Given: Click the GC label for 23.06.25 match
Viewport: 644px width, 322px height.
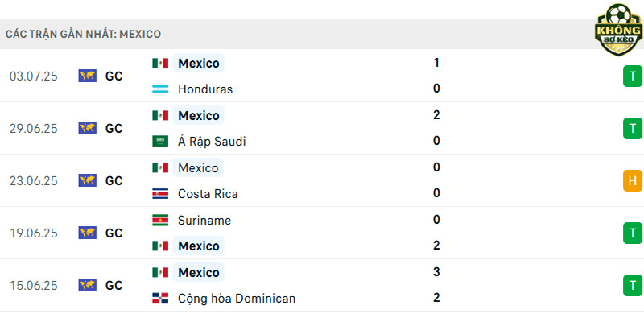Looking at the screenshot, I should [114, 180].
